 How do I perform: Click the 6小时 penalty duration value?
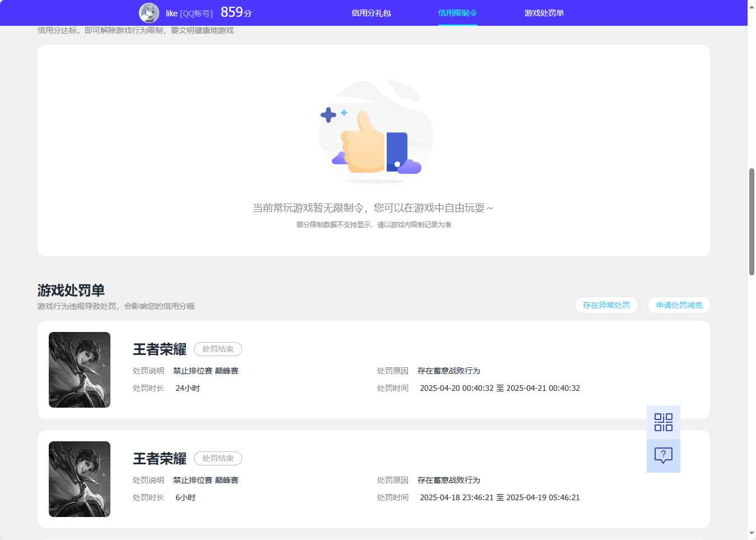click(185, 497)
